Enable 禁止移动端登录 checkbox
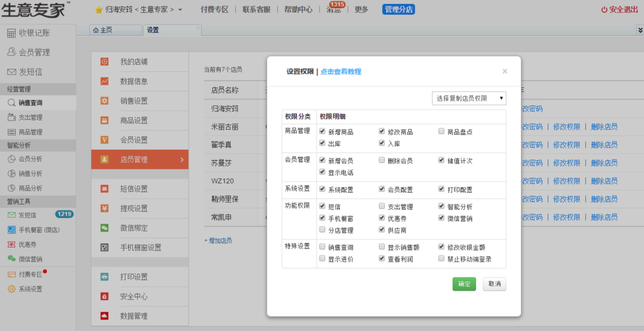 click(x=441, y=259)
